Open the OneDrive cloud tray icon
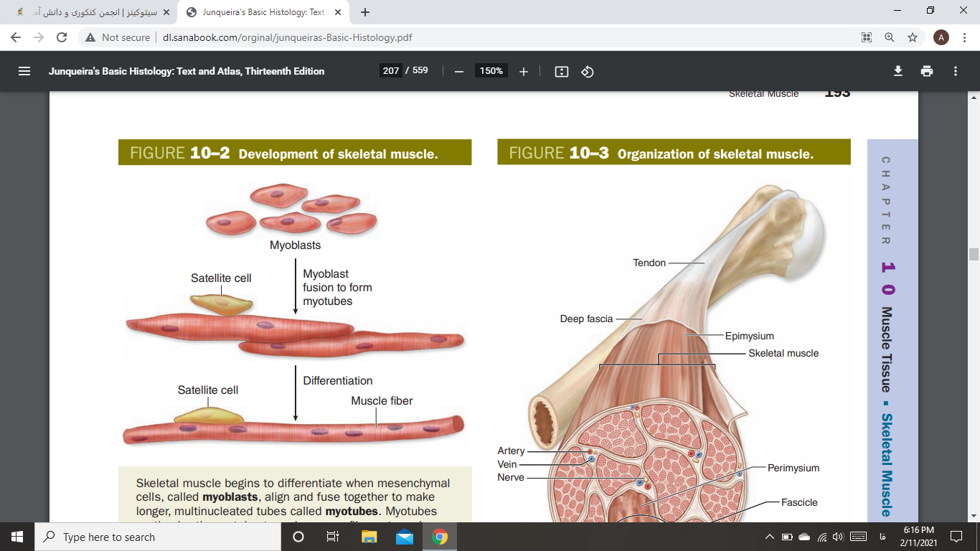The height and width of the screenshot is (551, 980). pos(804,537)
